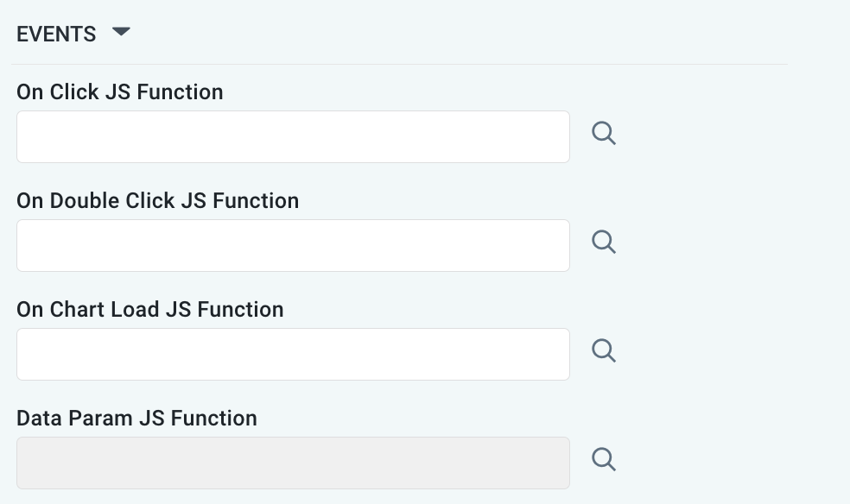Browse functions using the Double Click magnifier

[x=604, y=243]
